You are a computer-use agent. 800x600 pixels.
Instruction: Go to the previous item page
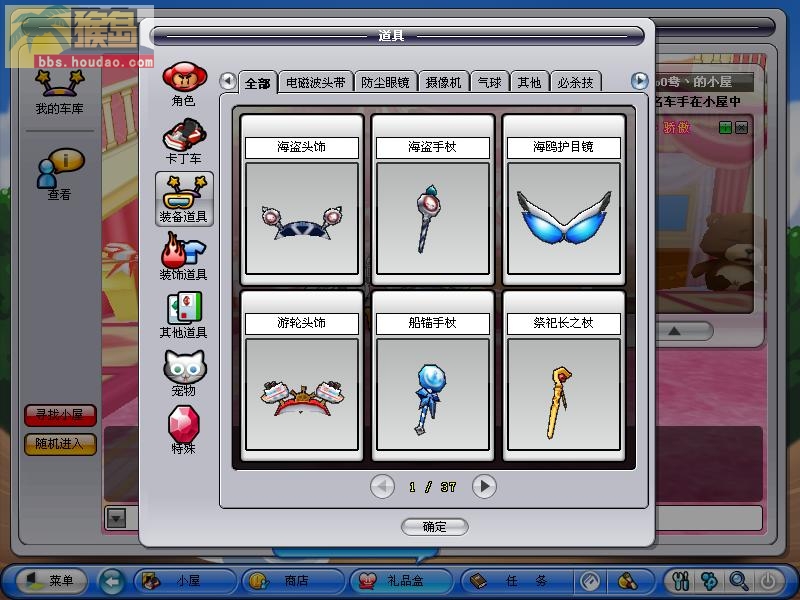[382, 487]
